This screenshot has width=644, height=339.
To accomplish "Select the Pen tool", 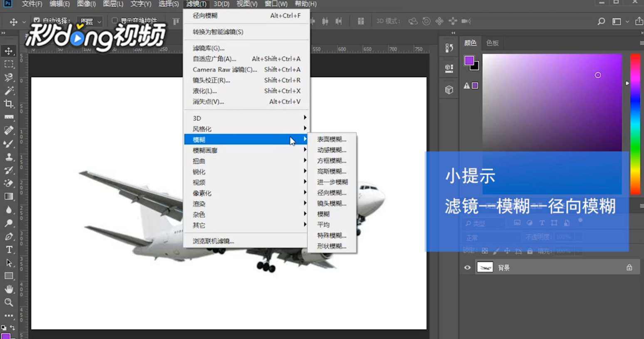I will [x=9, y=236].
